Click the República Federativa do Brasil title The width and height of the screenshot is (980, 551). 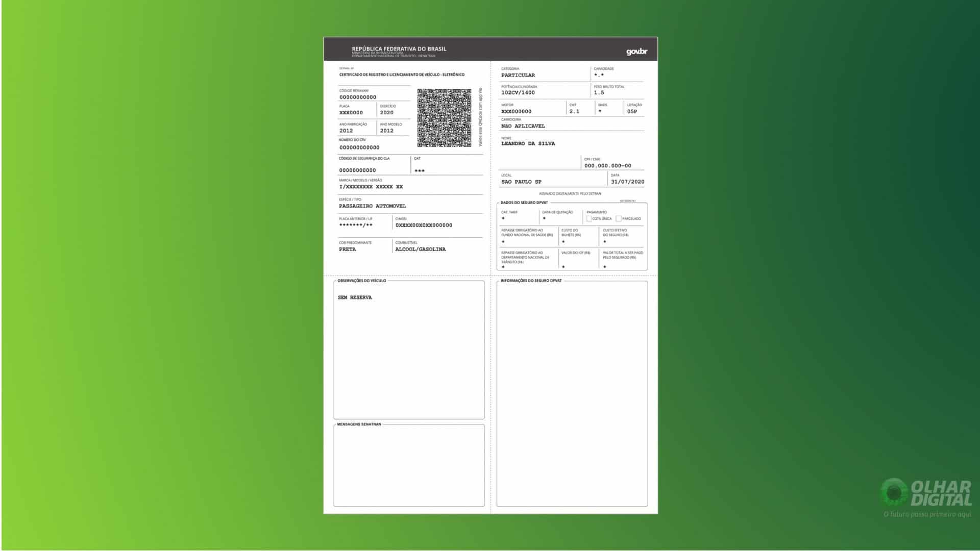[399, 49]
